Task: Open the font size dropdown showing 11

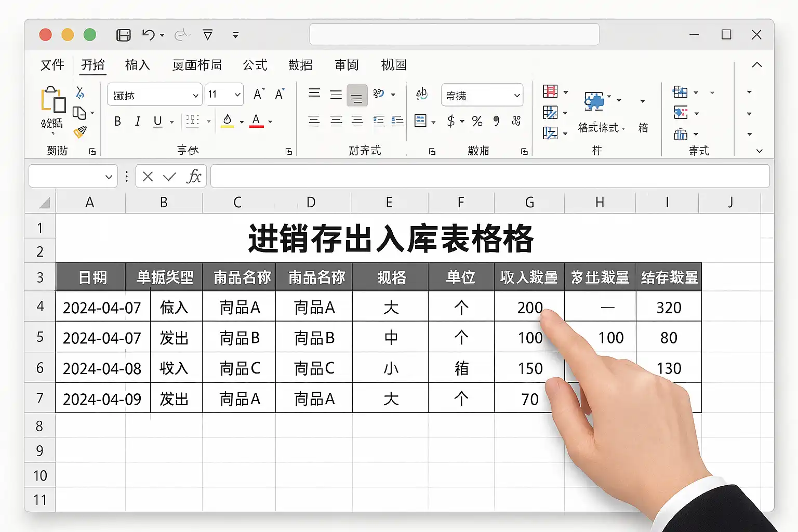Action: point(237,95)
